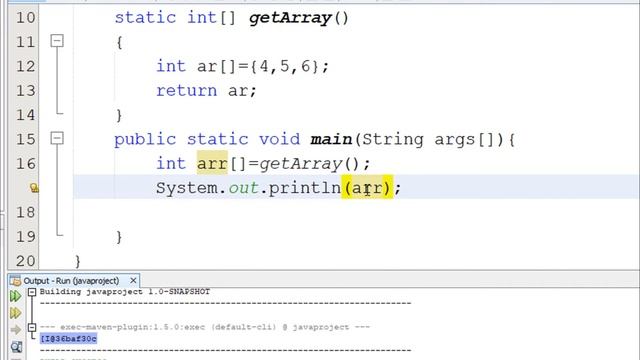Click the println method name
The image size is (640, 360).
(x=304, y=188)
